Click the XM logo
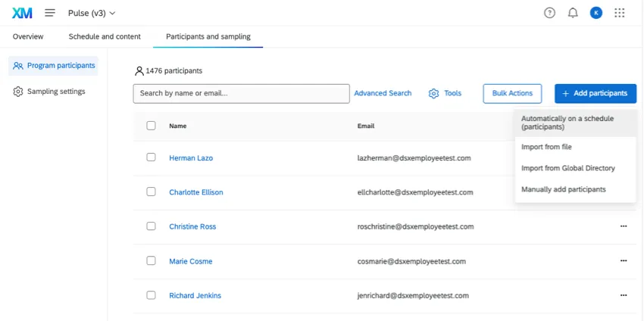This screenshot has height=321, width=644. tap(22, 13)
